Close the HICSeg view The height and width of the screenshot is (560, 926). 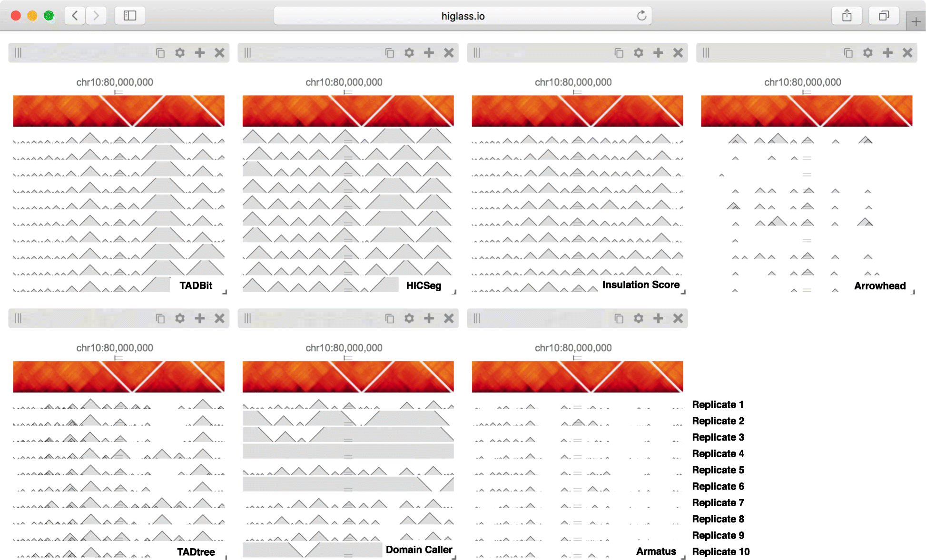pos(449,53)
